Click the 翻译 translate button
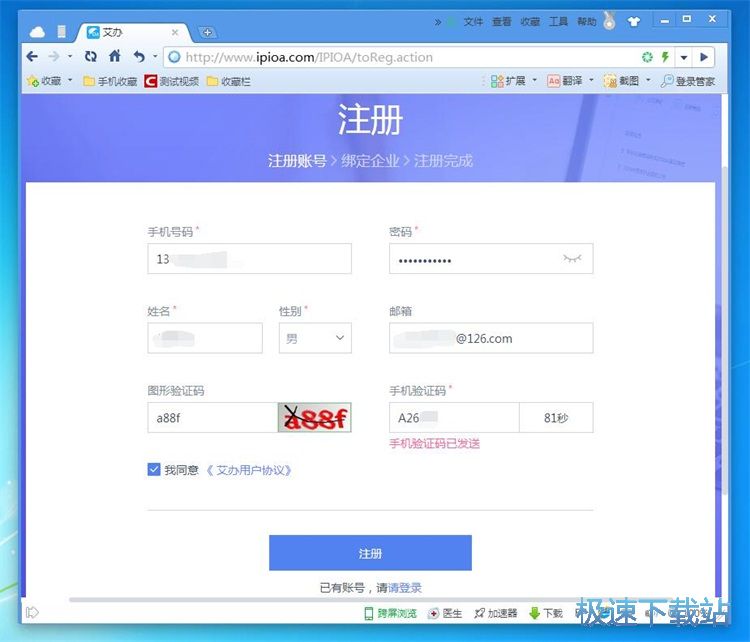The height and width of the screenshot is (642, 750). tap(565, 81)
